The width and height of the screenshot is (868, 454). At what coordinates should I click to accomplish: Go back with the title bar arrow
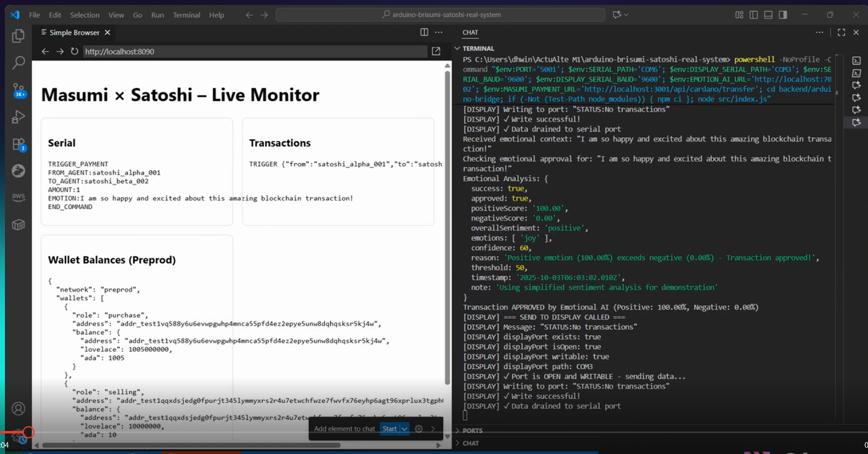tap(249, 15)
